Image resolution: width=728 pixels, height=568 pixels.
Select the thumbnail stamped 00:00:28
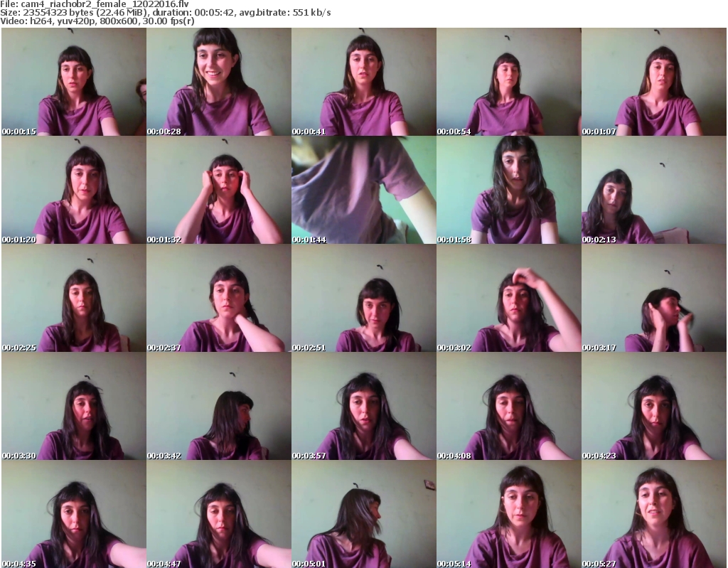219,82
